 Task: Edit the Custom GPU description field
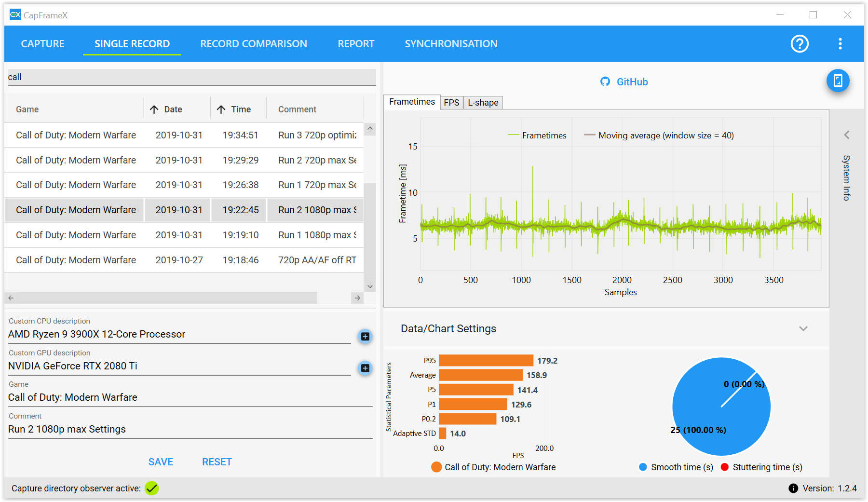point(179,366)
